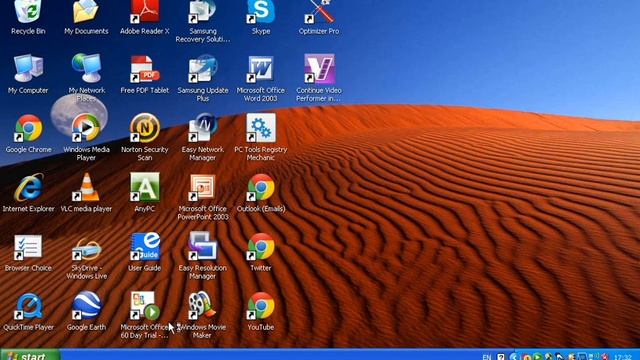Open the Windows start menu button
640x360 pixels.
[x=30, y=355]
